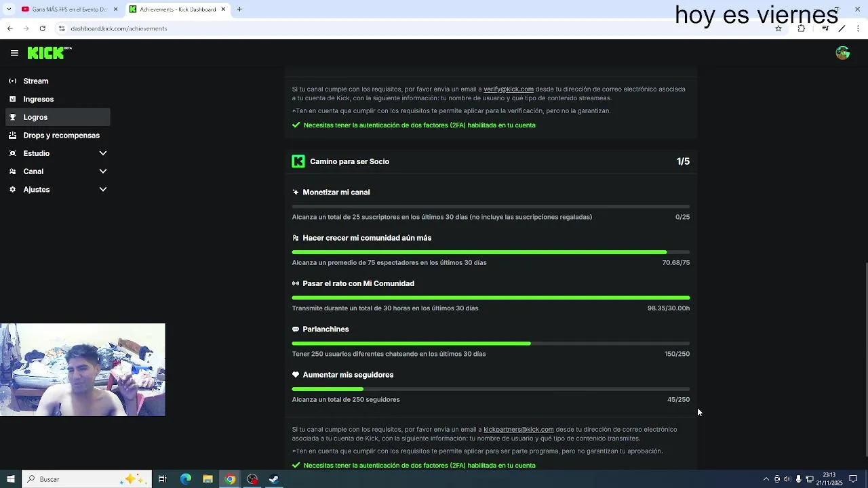Viewport: 868px width, 488px height.
Task: Click the Pasar el rato progress bar
Action: 491,298
